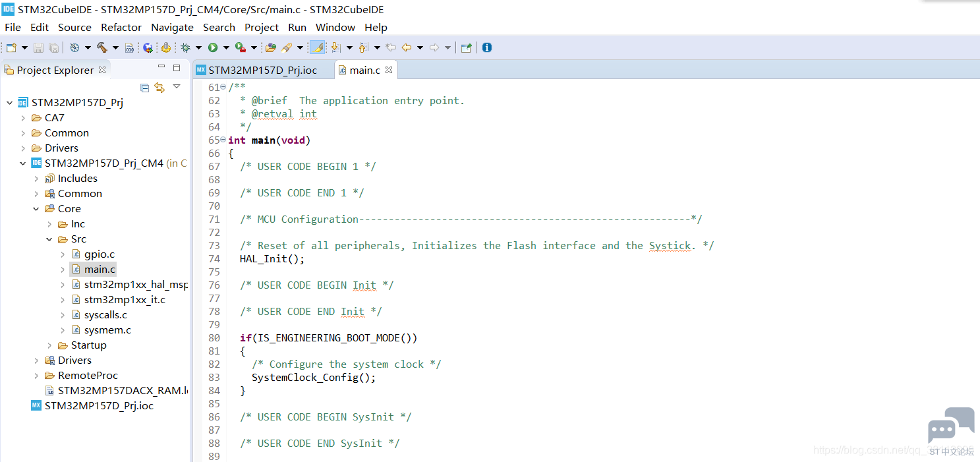Toggle Link with Editor in Project Explorer
Image resolution: width=980 pixels, height=462 pixels.
(159, 87)
